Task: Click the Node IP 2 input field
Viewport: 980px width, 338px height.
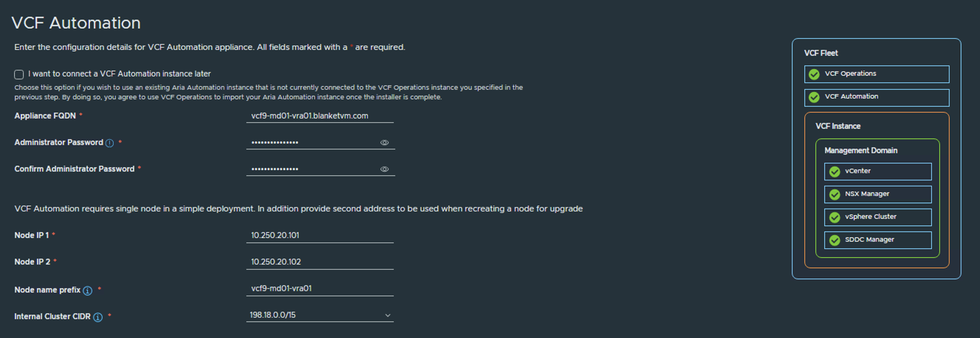Action: tap(320, 262)
